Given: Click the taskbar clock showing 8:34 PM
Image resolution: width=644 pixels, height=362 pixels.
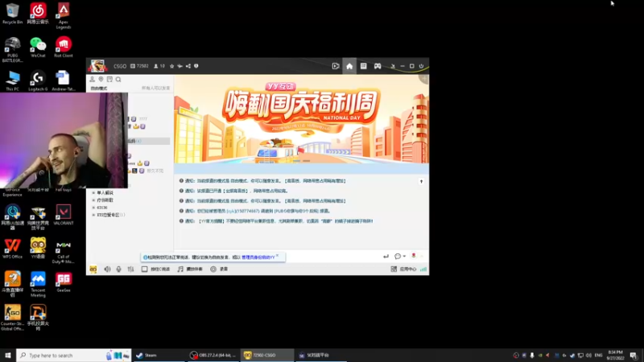Looking at the screenshot, I should 615,356.
